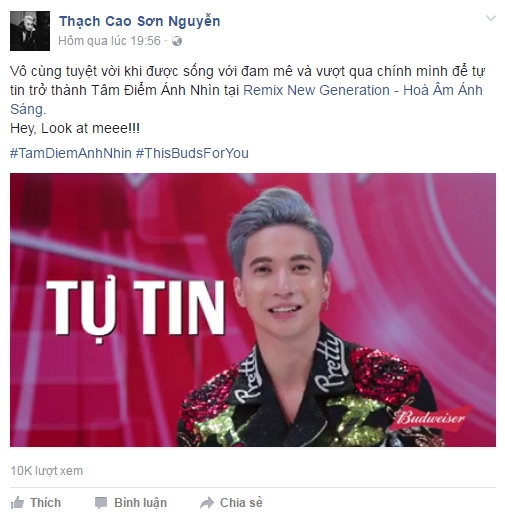505x515 pixels.
Task: Click the public globe privacy icon
Action: coord(177,41)
